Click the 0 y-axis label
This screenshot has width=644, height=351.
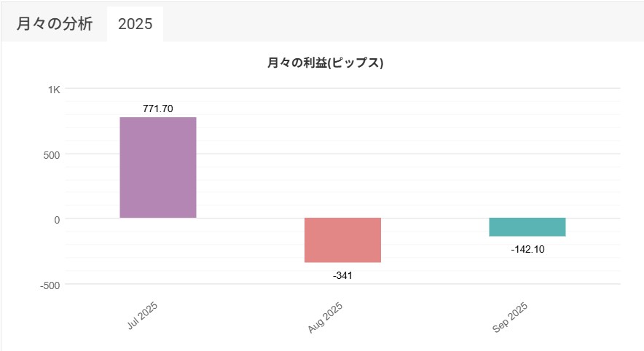pyautogui.click(x=56, y=219)
